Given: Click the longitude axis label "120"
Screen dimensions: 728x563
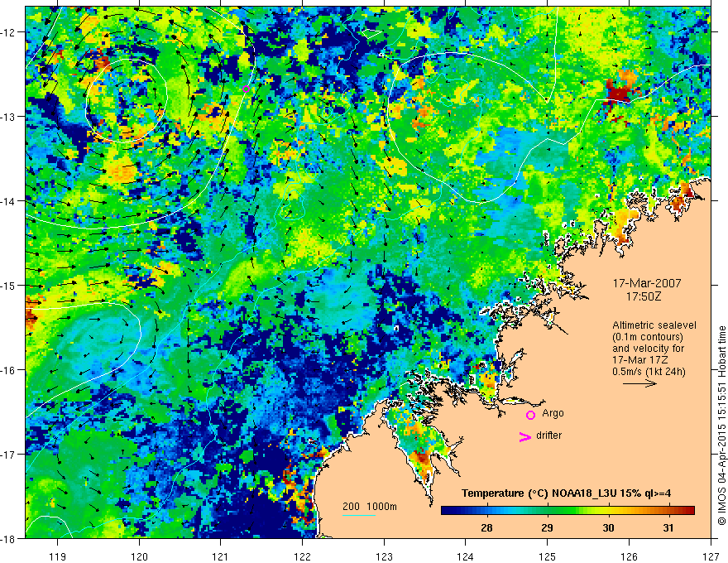Looking at the screenshot, I should point(139,556).
